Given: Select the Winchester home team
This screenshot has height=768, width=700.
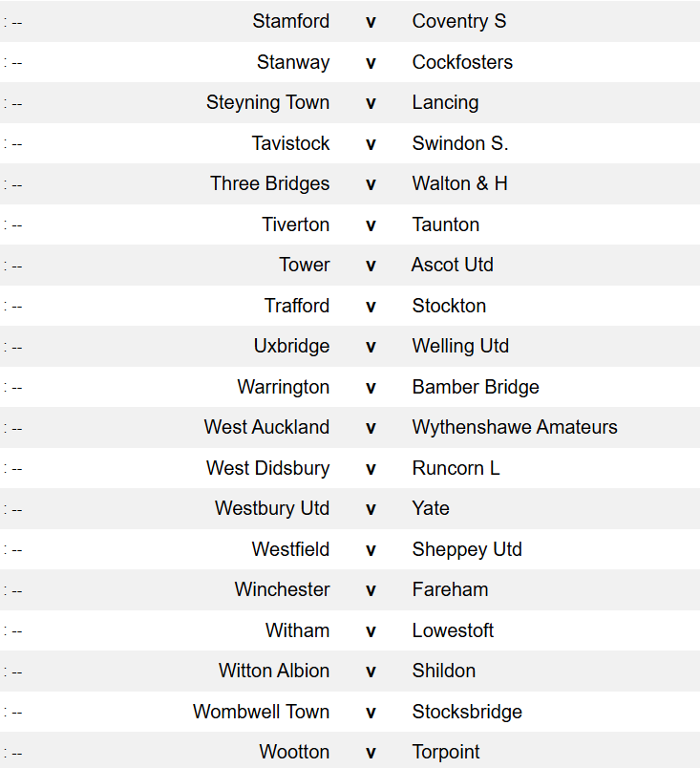Looking at the screenshot, I should [282, 589].
